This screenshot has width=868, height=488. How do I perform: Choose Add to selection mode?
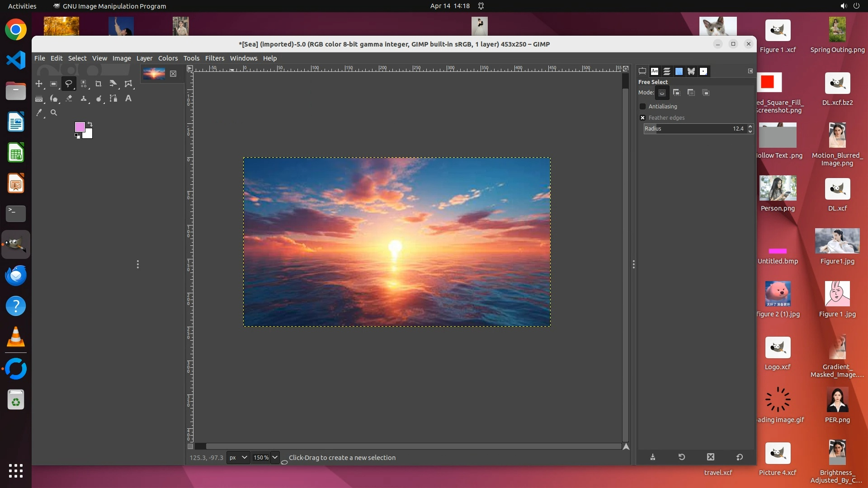click(x=676, y=93)
